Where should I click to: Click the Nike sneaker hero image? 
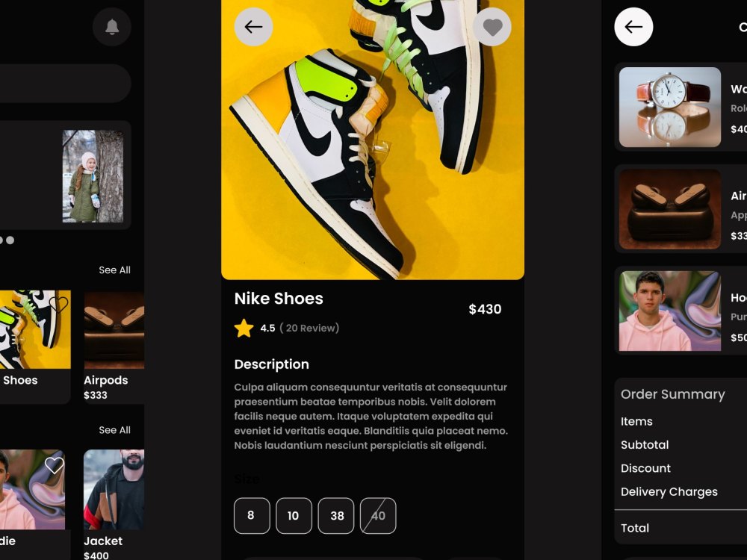(373, 140)
